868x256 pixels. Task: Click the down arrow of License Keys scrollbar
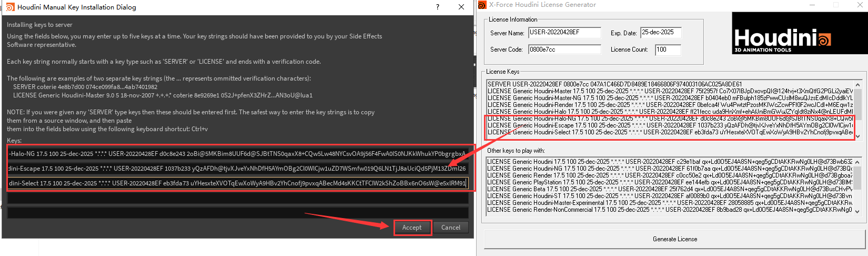coord(858,136)
